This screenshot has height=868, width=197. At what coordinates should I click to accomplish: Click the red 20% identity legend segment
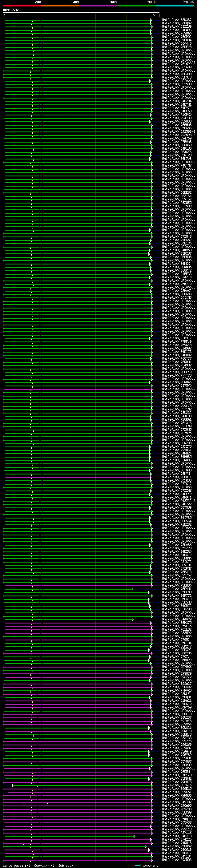coord(22,6)
